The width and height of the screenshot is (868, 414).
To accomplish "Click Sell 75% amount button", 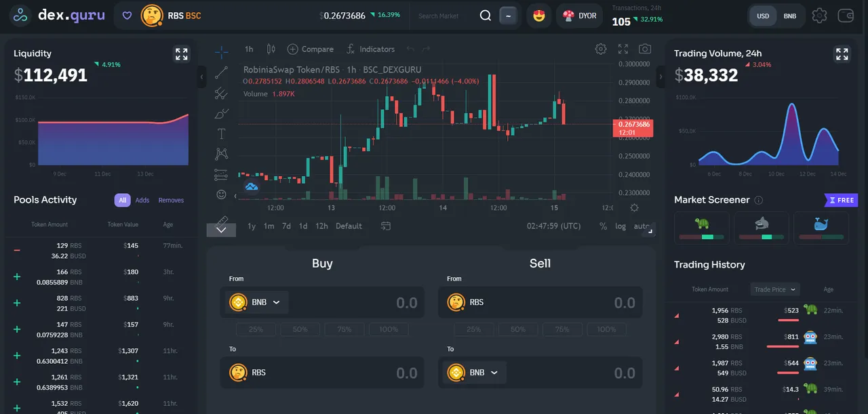I will [x=562, y=329].
